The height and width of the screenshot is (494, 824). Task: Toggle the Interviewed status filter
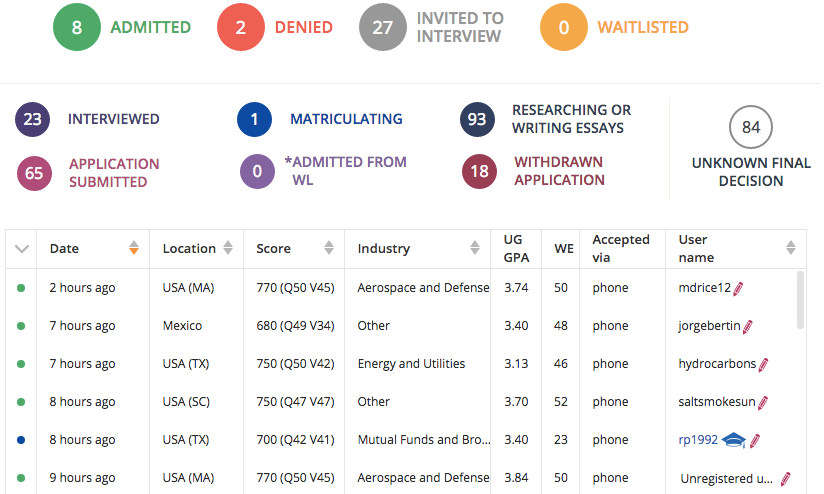point(33,119)
